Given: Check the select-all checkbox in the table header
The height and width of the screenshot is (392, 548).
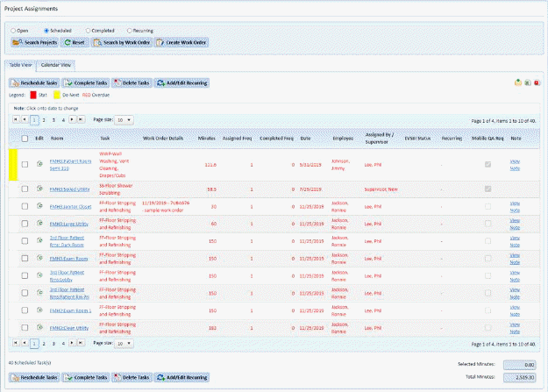Looking at the screenshot, I should (x=25, y=139).
